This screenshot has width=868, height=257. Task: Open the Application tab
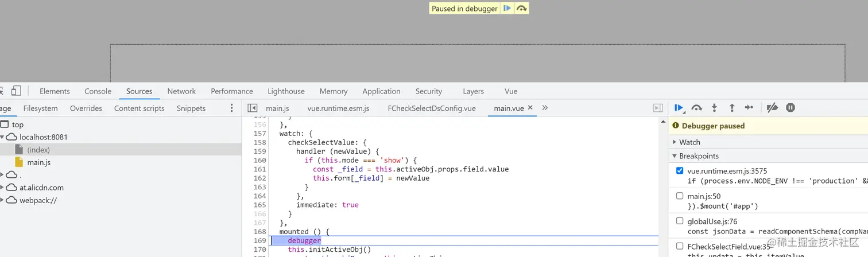click(381, 91)
